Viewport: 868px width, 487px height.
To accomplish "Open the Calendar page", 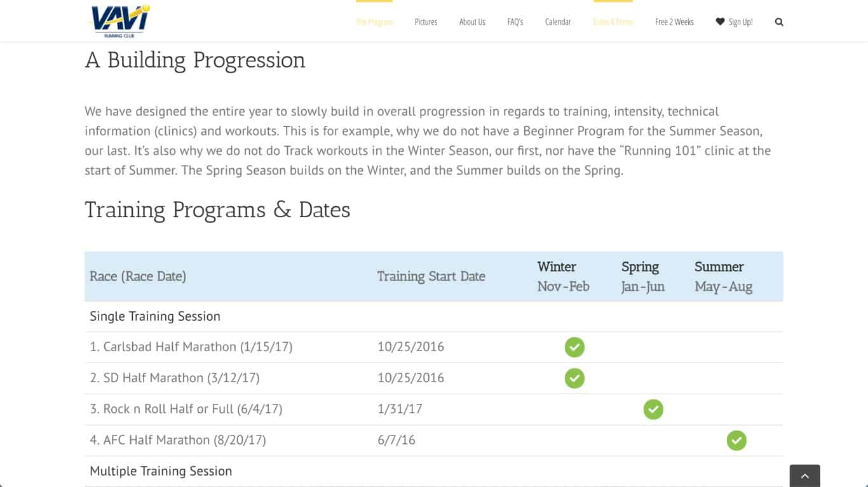I will click(x=558, y=22).
